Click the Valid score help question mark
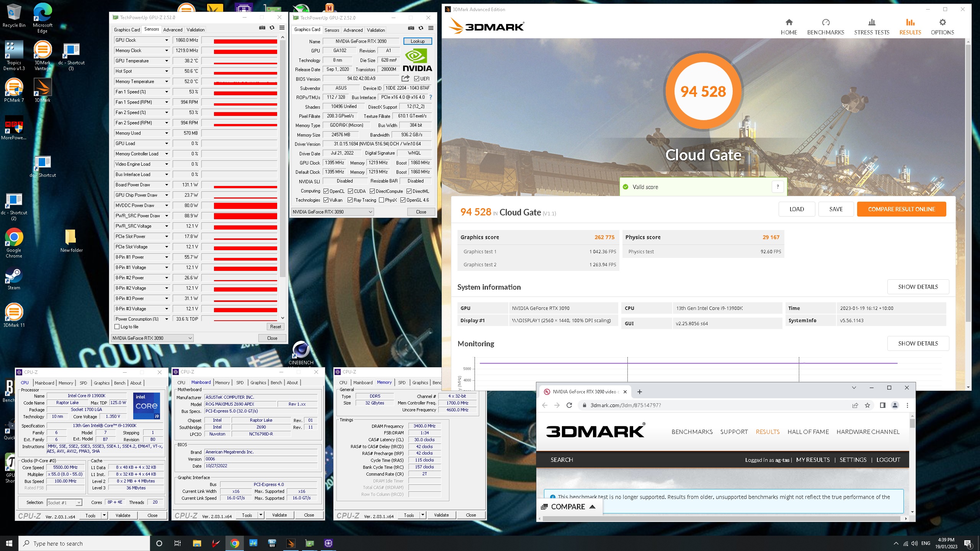Viewport: 980px width, 551px height. [777, 187]
